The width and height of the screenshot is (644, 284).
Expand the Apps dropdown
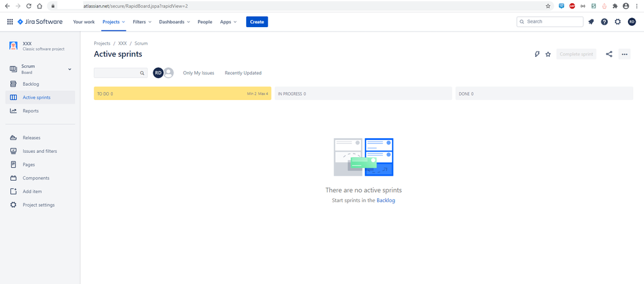(228, 22)
